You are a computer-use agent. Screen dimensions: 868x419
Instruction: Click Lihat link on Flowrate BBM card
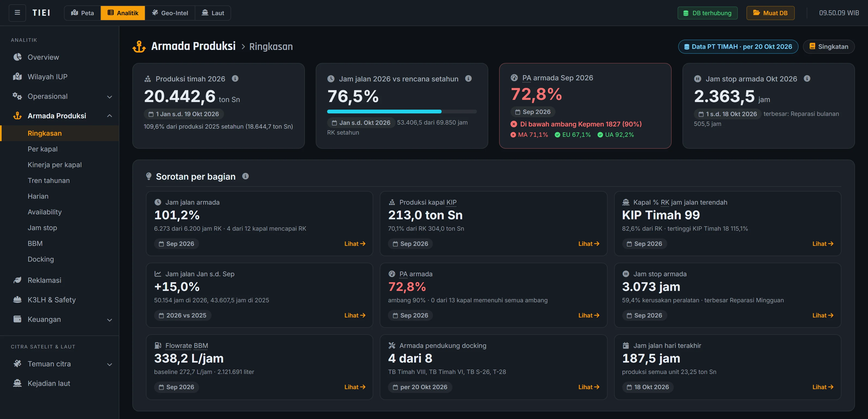(355, 387)
